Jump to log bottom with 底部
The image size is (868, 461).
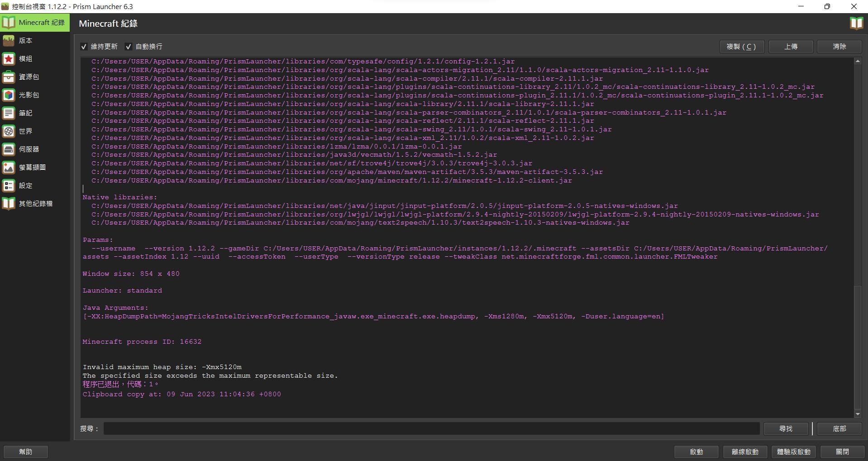pos(839,429)
